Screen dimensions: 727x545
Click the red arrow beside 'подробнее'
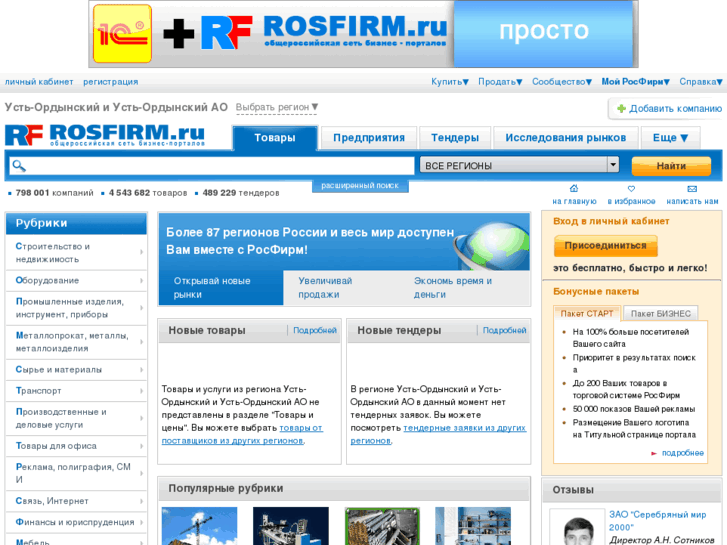click(654, 453)
